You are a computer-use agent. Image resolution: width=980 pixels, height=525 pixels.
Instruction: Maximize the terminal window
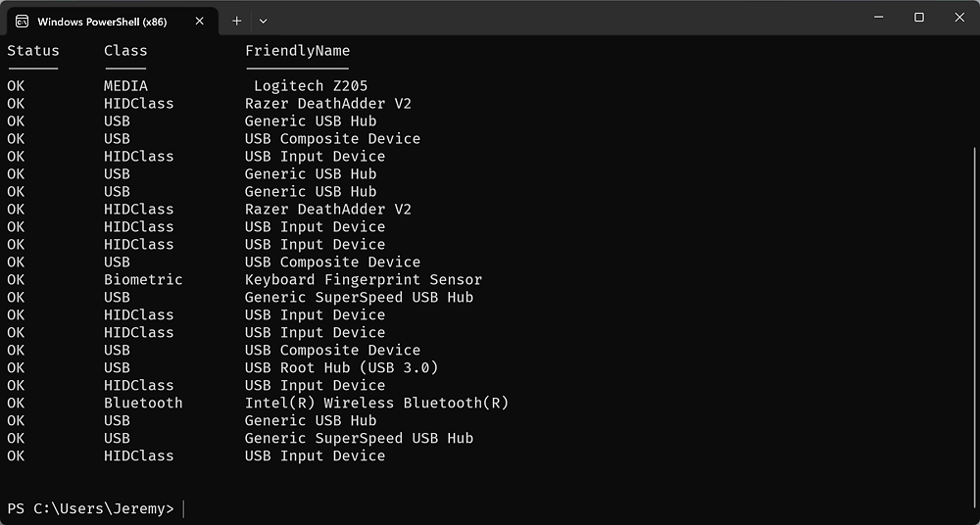(x=919, y=18)
